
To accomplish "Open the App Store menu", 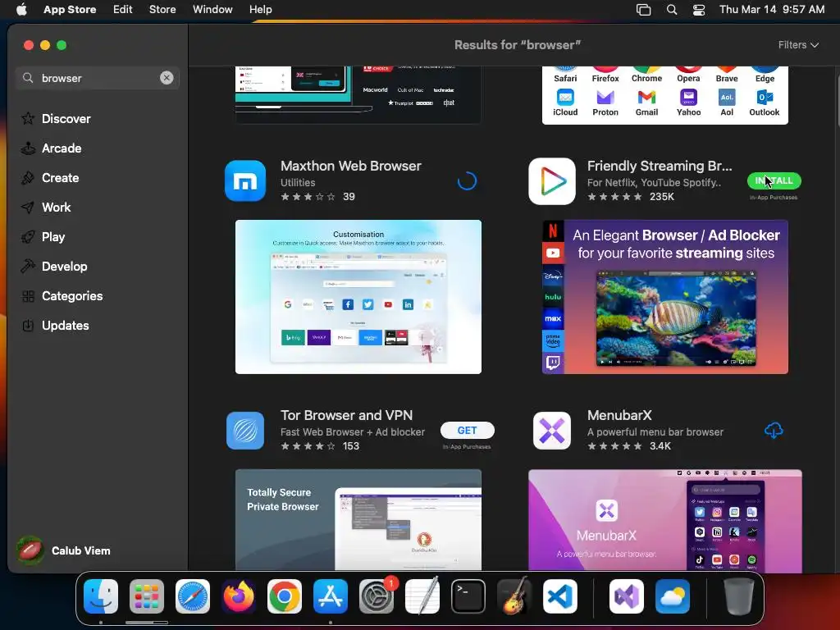I will (x=70, y=10).
